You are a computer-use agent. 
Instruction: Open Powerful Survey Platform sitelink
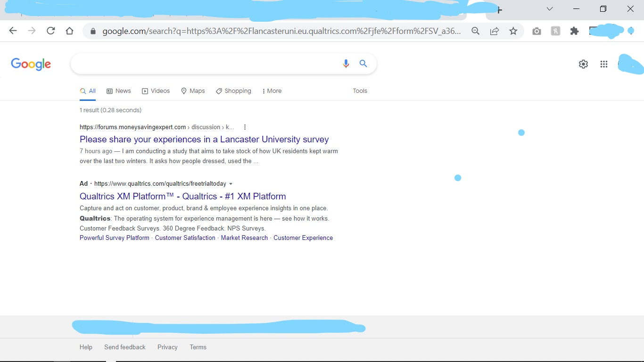(x=115, y=238)
